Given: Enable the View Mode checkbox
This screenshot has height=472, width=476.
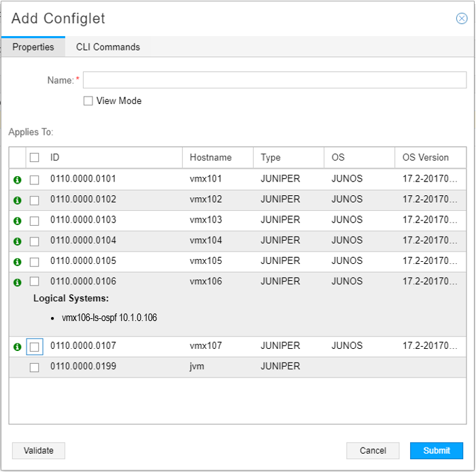Looking at the screenshot, I should click(88, 101).
